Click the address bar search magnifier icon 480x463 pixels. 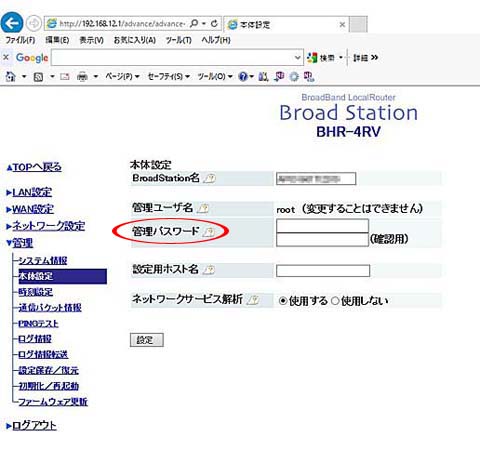(x=194, y=24)
